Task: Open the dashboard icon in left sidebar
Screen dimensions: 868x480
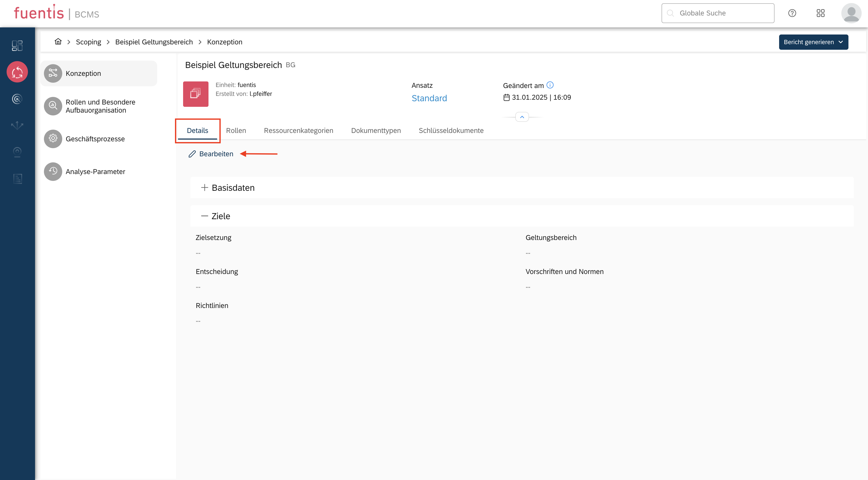Action: pyautogui.click(x=17, y=45)
